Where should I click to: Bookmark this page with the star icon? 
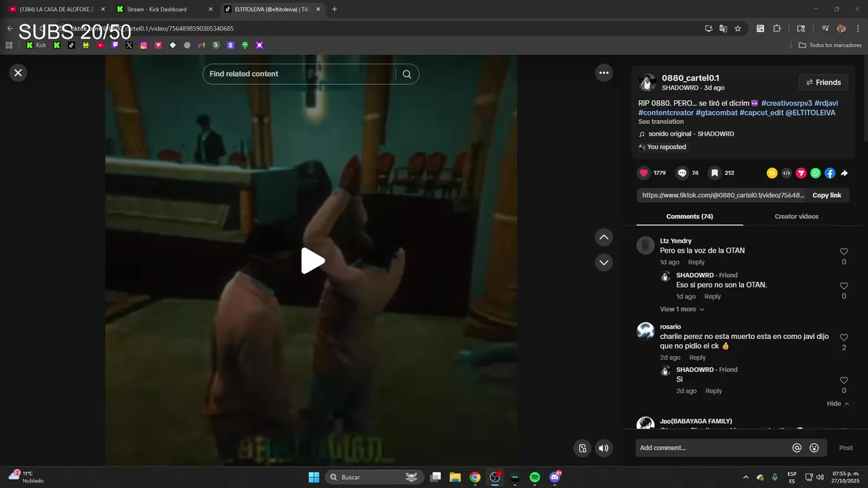pos(738,28)
